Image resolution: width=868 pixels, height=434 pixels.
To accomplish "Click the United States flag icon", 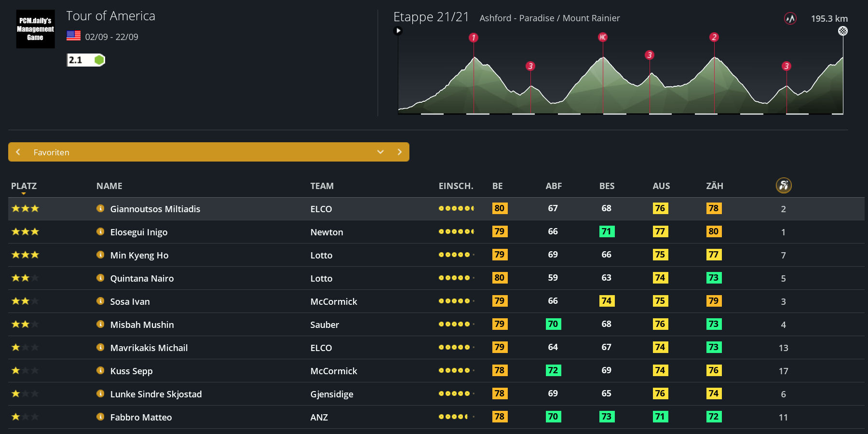I will click(73, 36).
